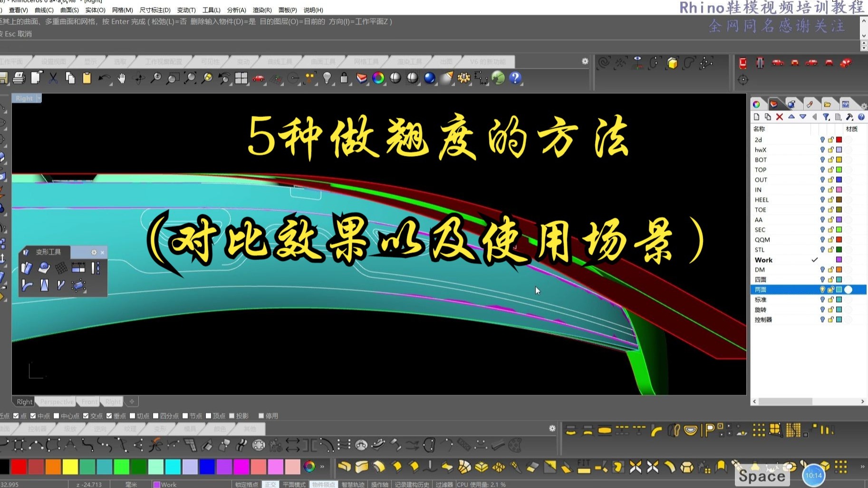The image size is (868, 488).
Task: Click the Print icon
Action: pos(19,78)
